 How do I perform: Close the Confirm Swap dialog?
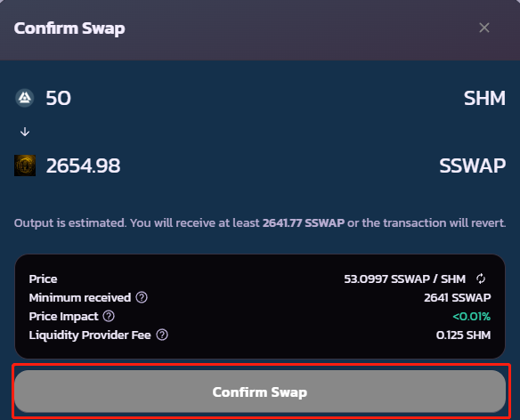(484, 28)
